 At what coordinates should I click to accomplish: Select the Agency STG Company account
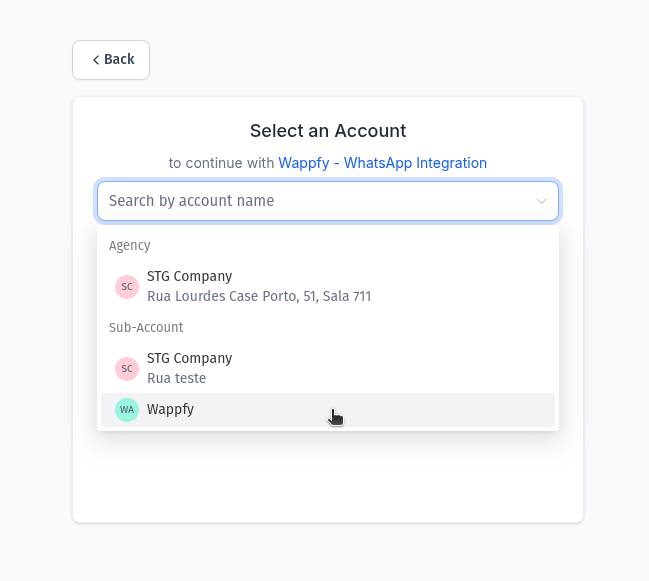[328, 286]
